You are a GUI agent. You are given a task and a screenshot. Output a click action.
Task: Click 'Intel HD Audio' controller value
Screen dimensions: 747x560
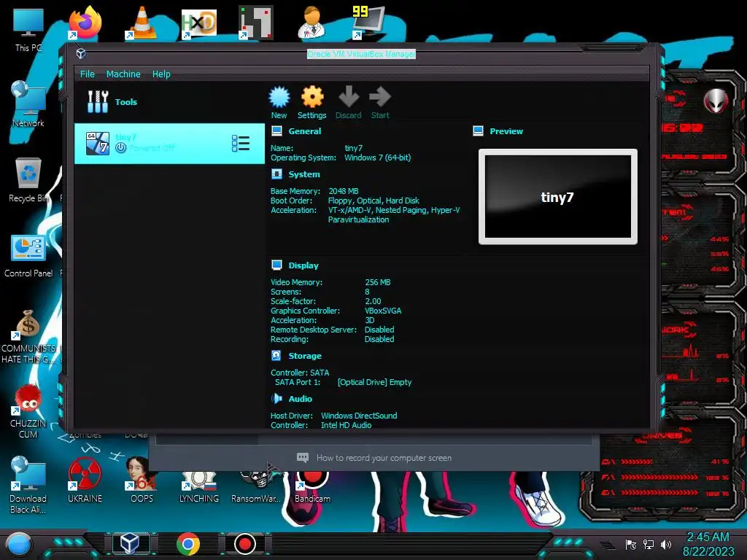346,425
